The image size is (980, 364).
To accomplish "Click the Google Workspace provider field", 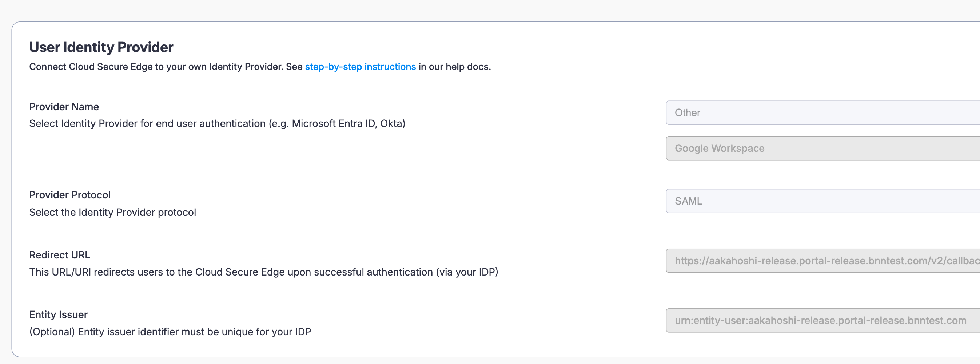I will 822,148.
